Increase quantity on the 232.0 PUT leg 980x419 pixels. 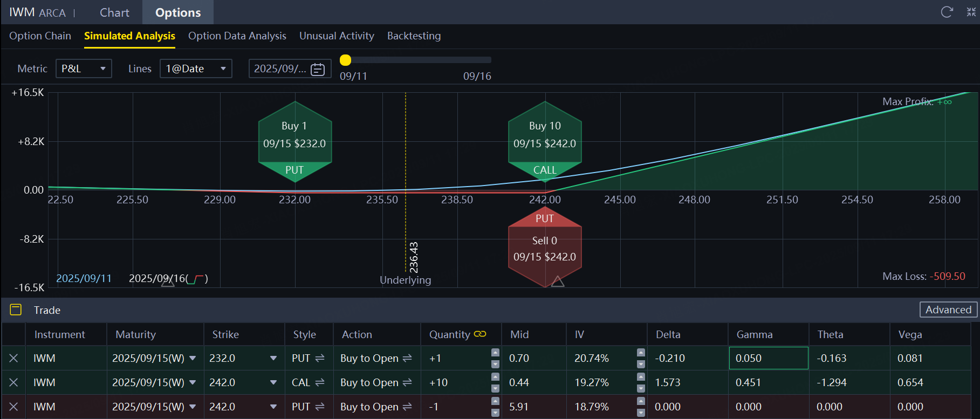495,353
